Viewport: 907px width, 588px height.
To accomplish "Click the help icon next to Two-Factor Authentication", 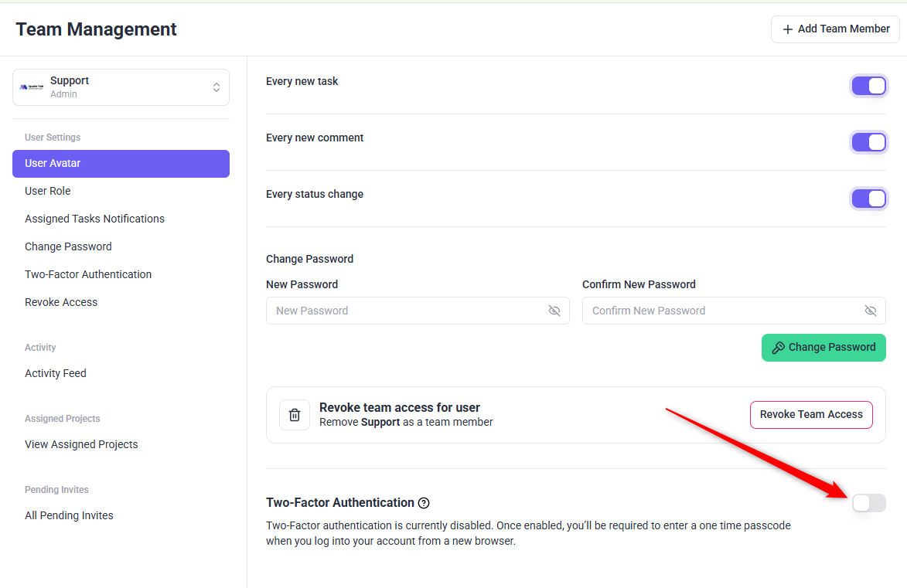I will (424, 503).
